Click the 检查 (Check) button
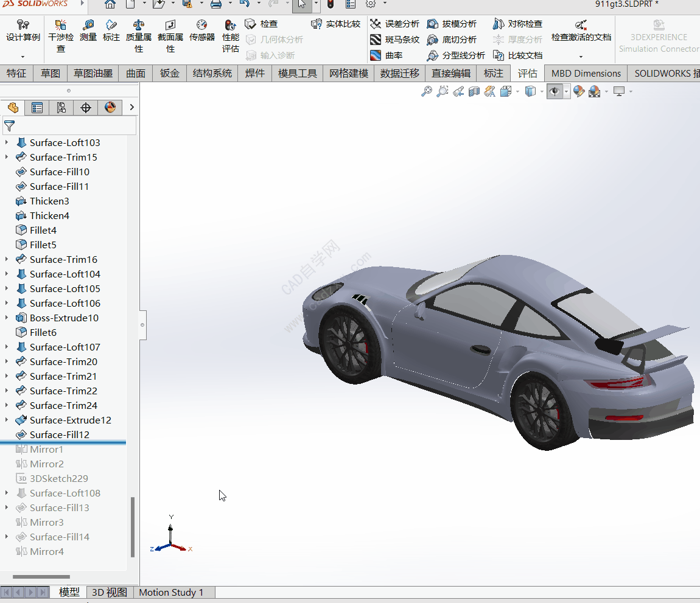 pos(262,24)
